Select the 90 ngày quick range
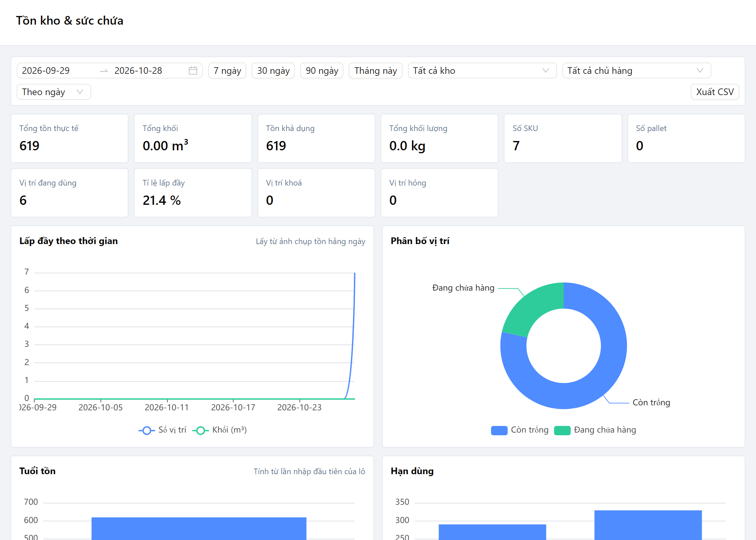756x540 pixels. [322, 70]
